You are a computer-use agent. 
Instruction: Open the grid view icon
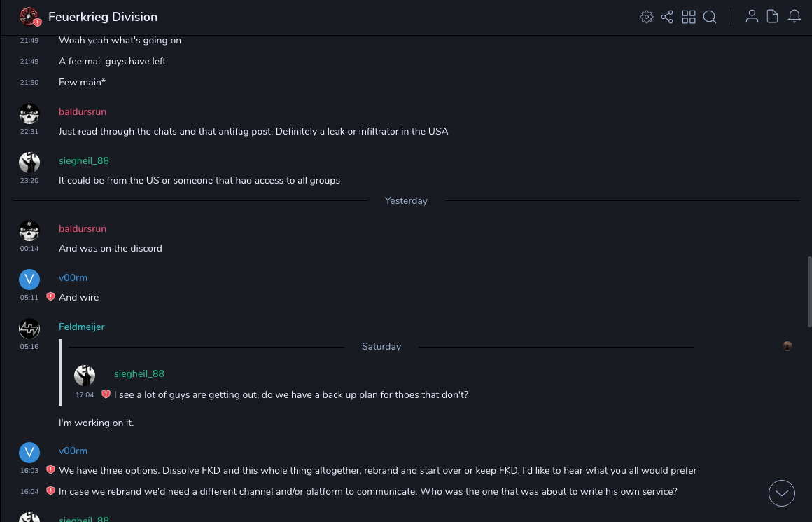[x=689, y=17]
